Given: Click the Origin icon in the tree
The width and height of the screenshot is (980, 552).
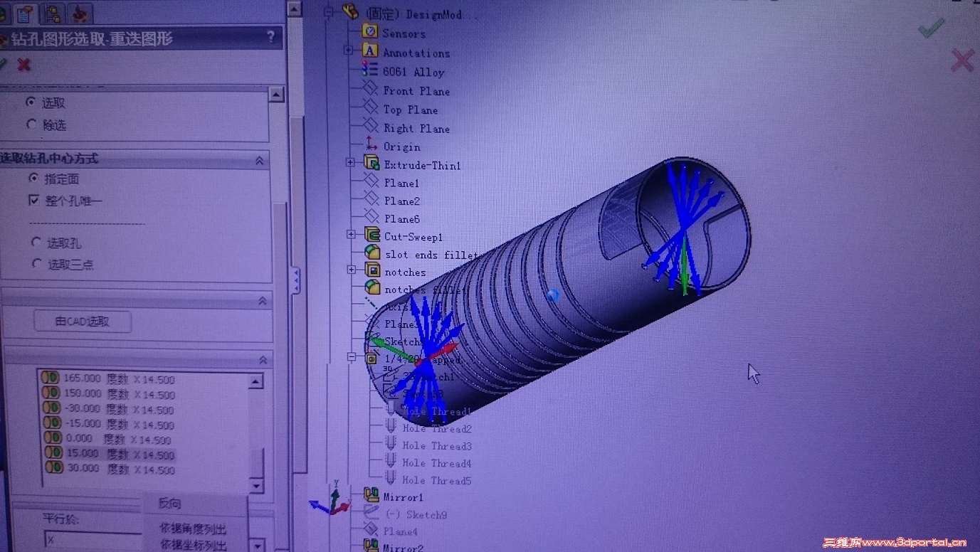Looking at the screenshot, I should (371, 144).
